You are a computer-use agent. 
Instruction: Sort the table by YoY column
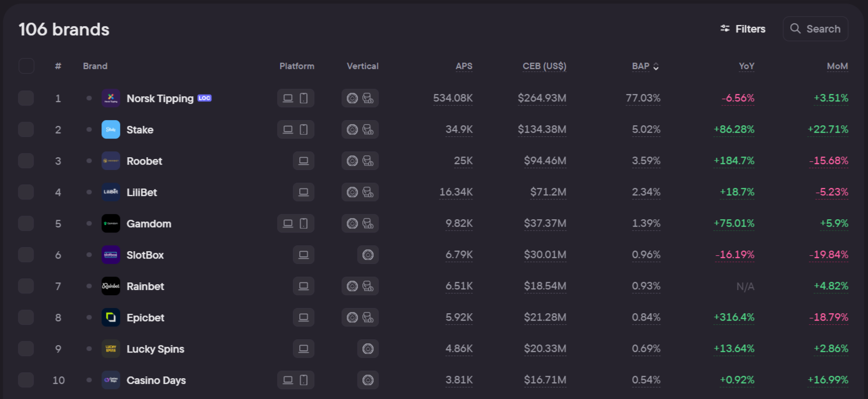click(x=746, y=66)
